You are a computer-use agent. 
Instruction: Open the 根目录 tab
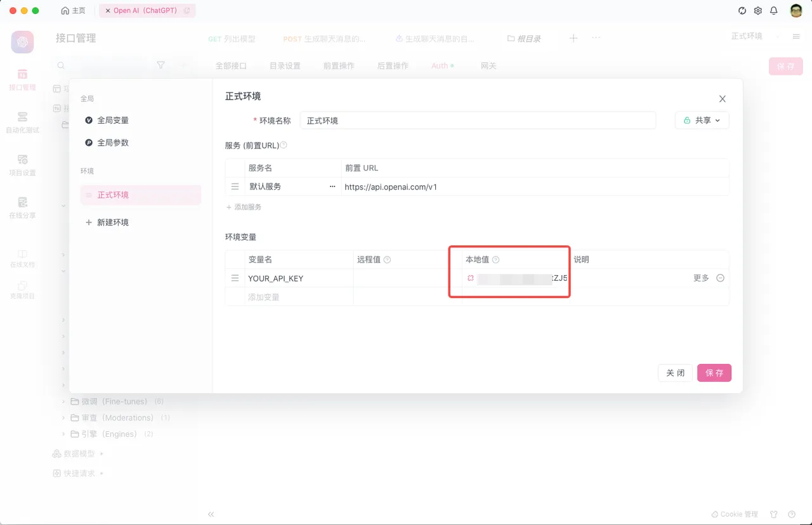click(524, 39)
